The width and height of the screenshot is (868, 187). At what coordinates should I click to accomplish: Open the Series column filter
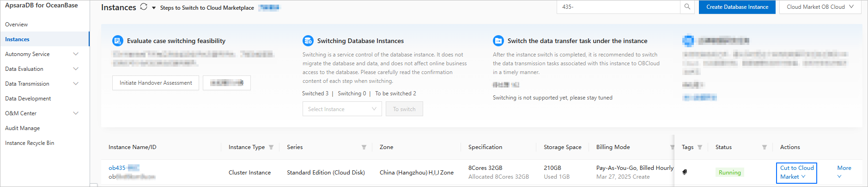coord(364,147)
